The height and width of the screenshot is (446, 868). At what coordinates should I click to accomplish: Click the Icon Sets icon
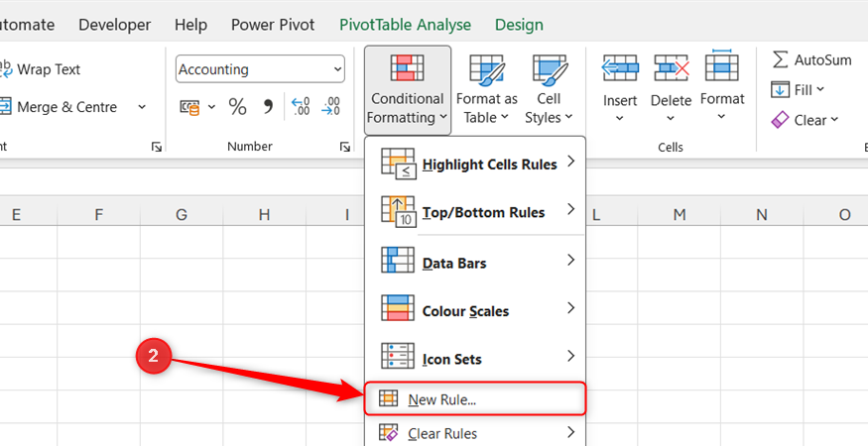398,356
